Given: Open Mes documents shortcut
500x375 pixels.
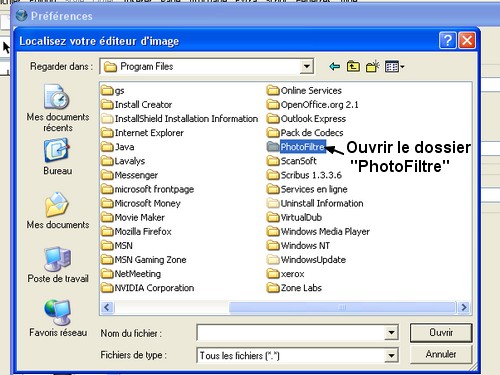Looking at the screenshot, I should click(x=58, y=211).
